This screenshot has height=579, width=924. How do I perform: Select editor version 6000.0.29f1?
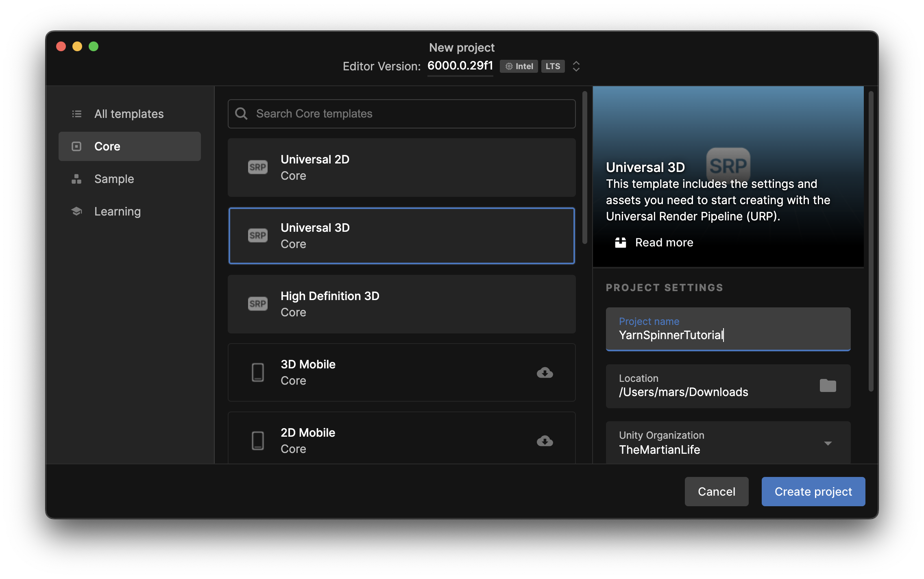460,66
